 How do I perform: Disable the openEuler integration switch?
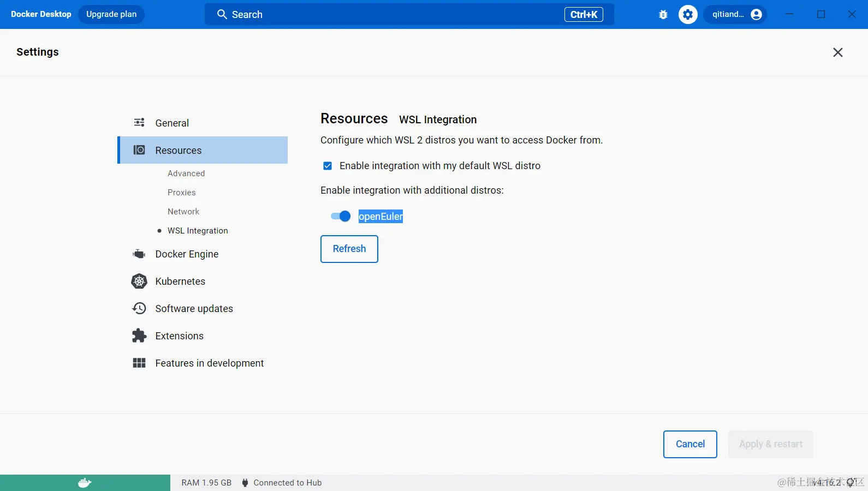(341, 217)
